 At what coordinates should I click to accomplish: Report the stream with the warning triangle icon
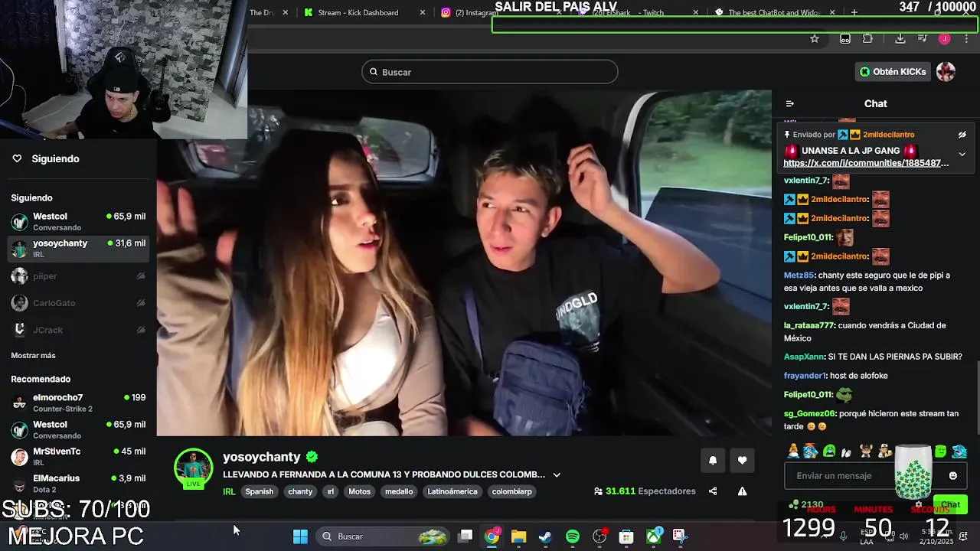pyautogui.click(x=742, y=491)
